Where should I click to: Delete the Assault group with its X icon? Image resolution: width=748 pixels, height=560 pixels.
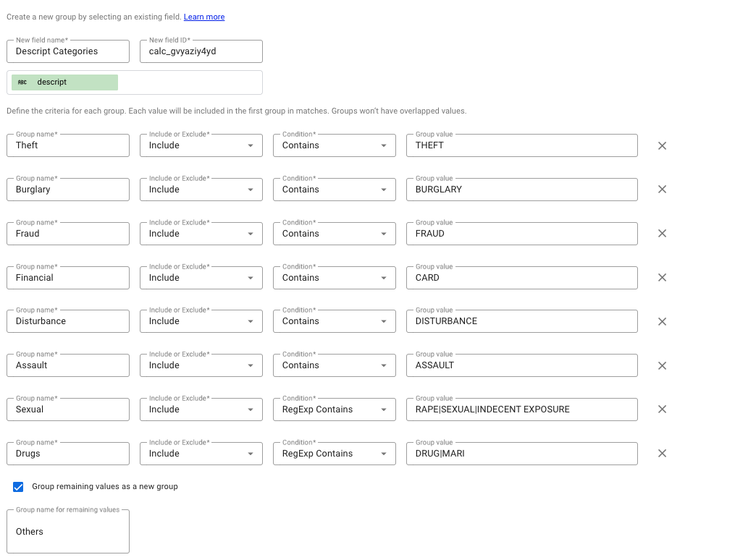pos(662,365)
